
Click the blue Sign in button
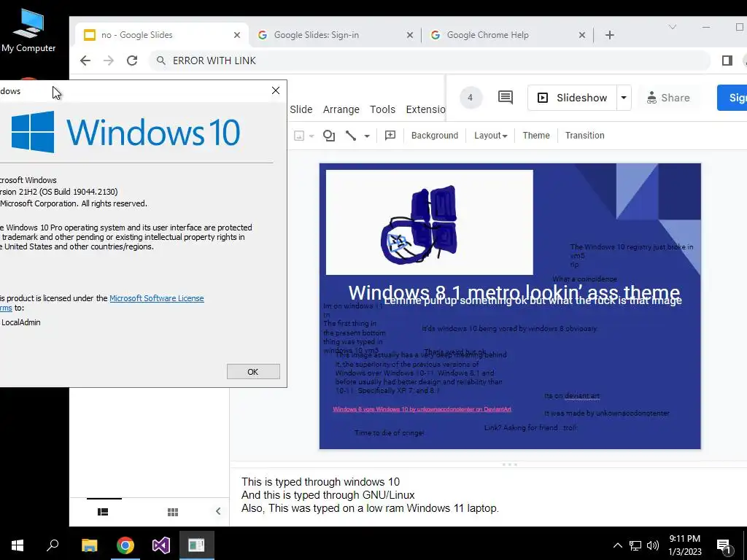click(732, 98)
